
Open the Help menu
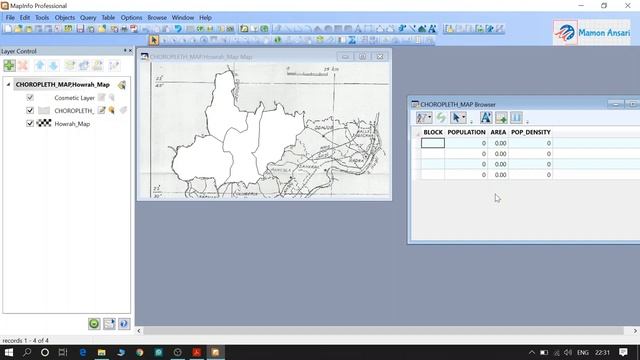click(x=206, y=18)
